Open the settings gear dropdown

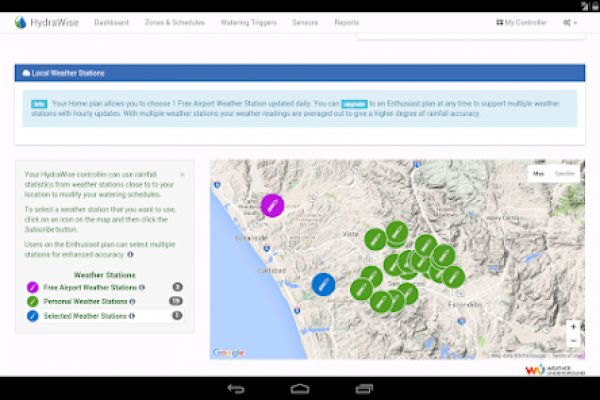[x=570, y=22]
